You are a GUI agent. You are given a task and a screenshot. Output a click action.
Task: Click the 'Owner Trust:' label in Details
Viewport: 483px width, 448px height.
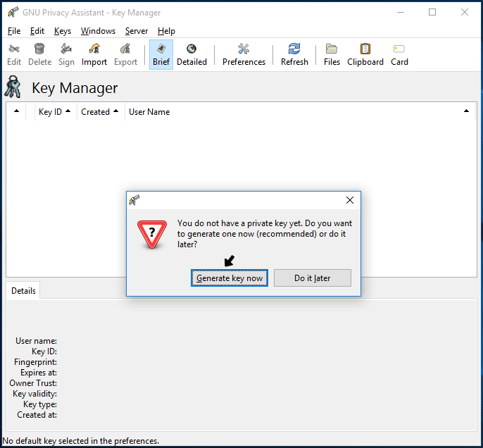[33, 383]
